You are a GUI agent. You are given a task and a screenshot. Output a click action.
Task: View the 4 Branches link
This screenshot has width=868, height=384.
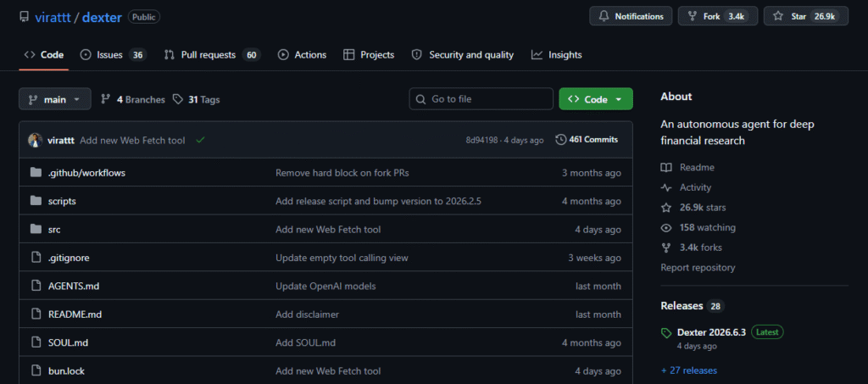[133, 99]
